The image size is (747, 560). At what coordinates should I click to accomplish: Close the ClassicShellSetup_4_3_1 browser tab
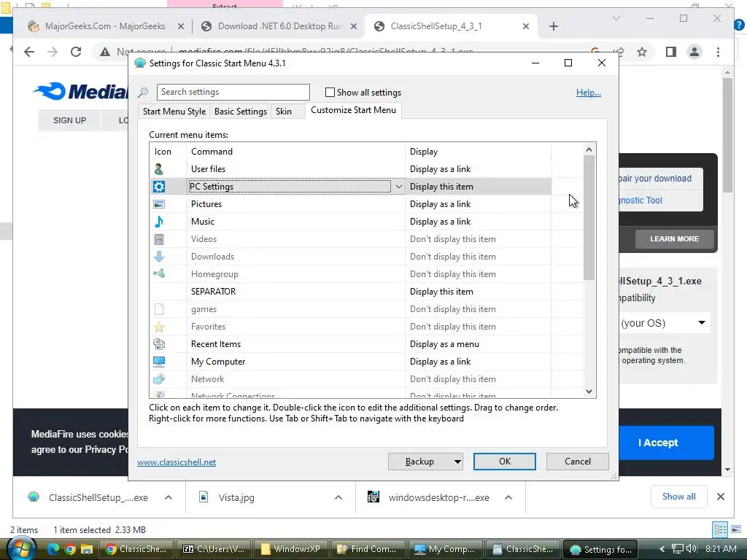click(525, 26)
